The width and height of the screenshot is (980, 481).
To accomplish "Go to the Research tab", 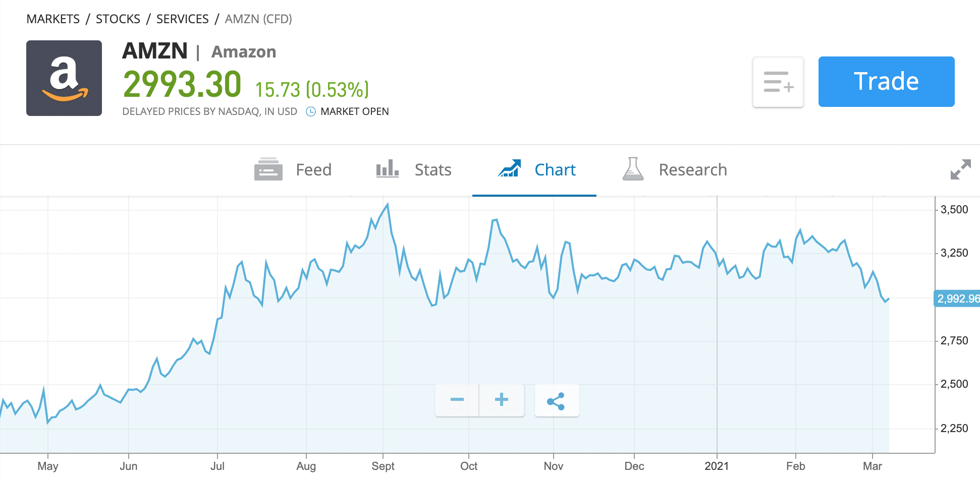I will click(x=675, y=170).
